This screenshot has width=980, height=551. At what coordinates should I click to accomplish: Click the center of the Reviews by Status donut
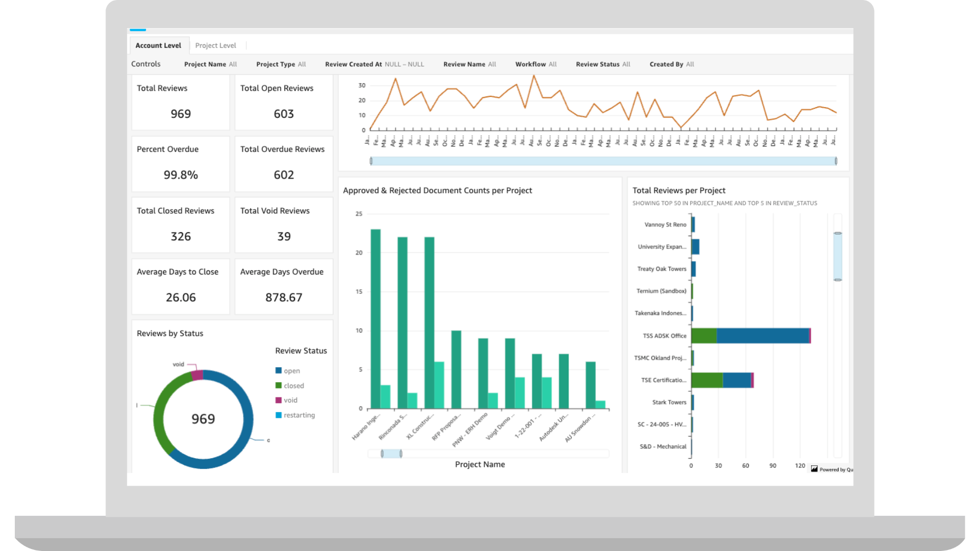coord(204,418)
